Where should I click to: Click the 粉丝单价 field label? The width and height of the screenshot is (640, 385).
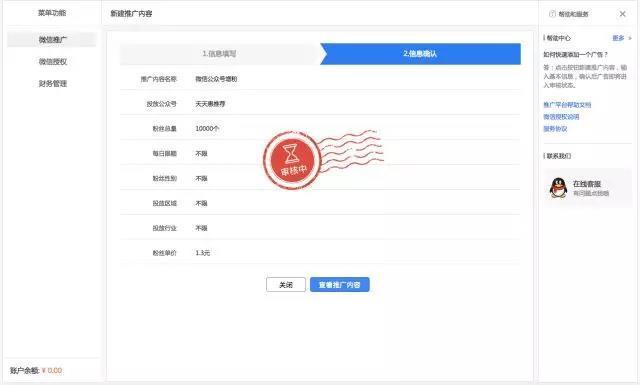(x=164, y=253)
